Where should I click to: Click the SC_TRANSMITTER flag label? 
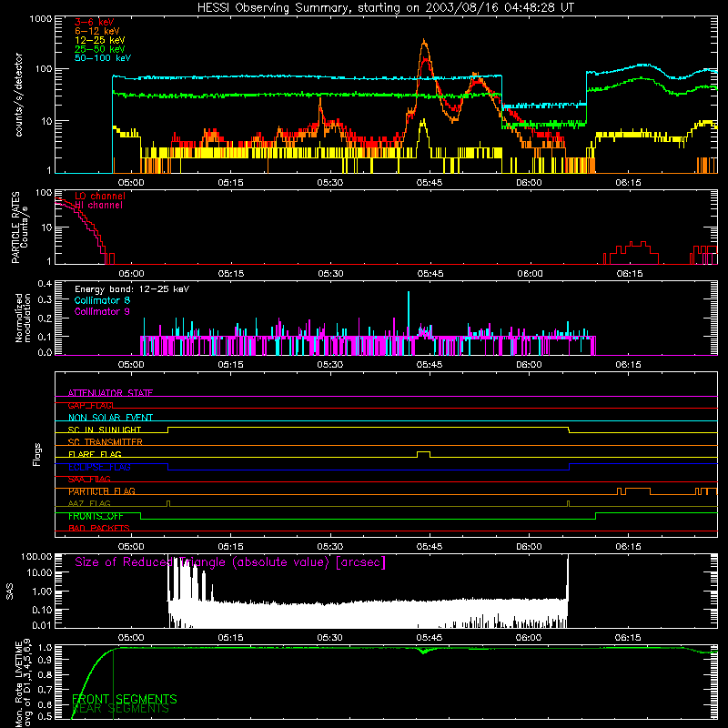[x=105, y=442]
